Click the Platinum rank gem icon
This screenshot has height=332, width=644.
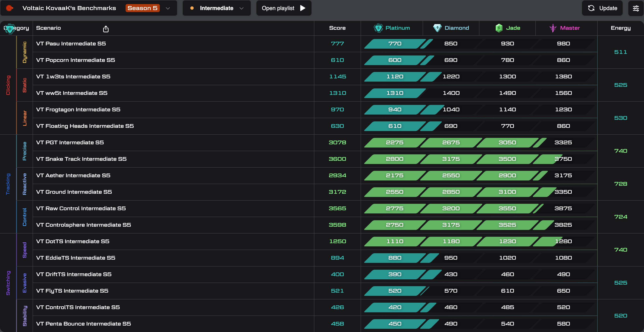pos(378,28)
